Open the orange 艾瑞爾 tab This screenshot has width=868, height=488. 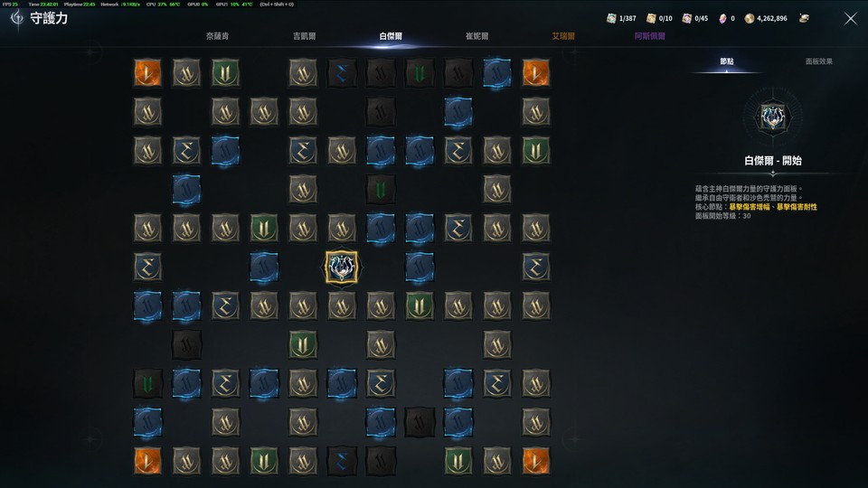pos(563,36)
